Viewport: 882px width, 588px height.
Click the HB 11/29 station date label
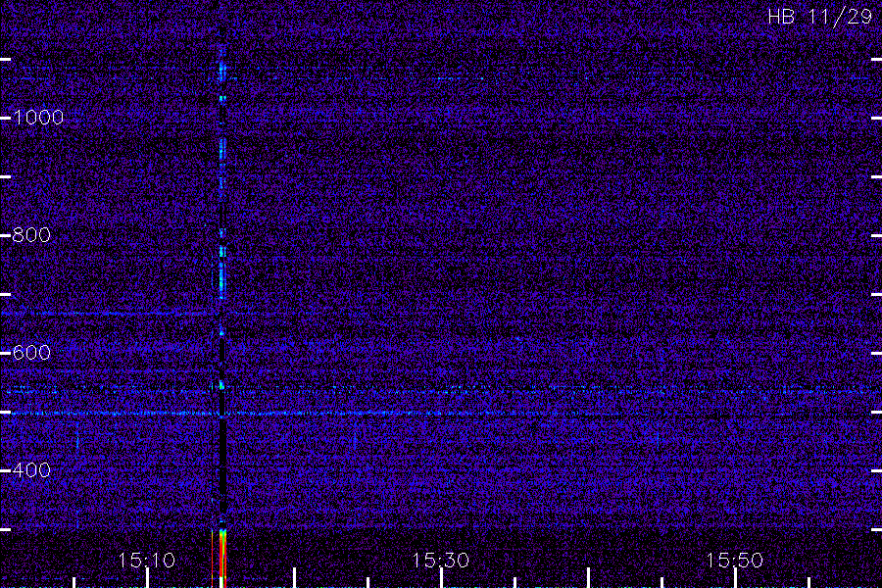(819, 17)
